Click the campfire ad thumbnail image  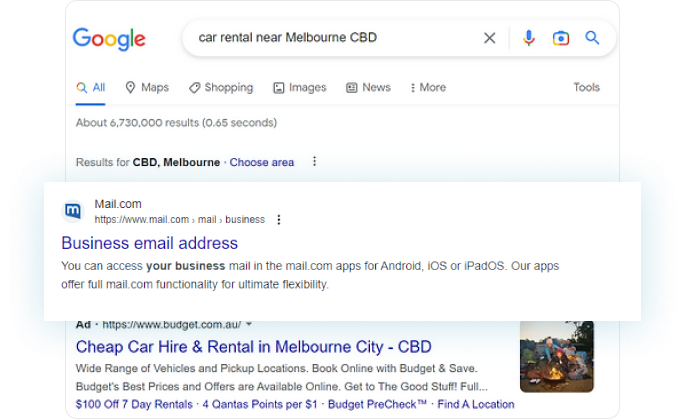pyautogui.click(x=557, y=357)
